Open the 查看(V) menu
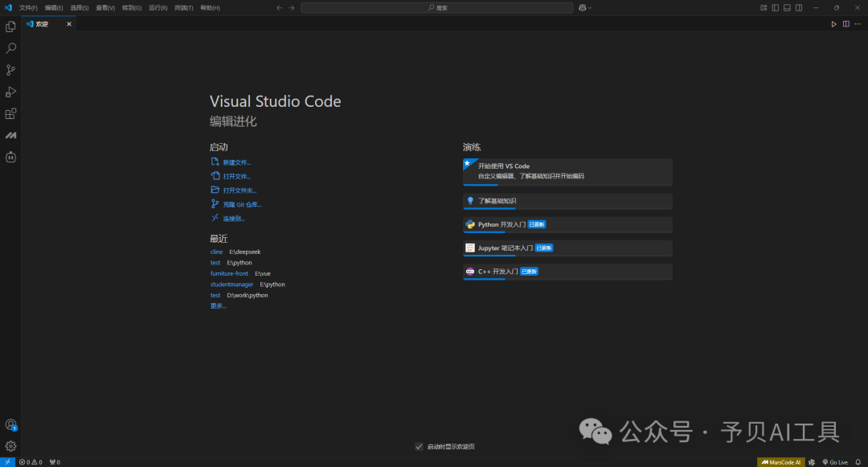 point(105,8)
